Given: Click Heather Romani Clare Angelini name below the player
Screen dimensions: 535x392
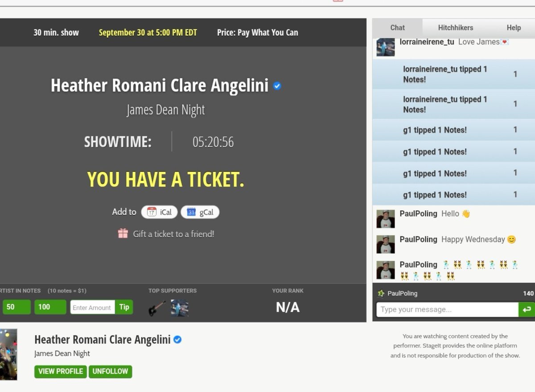Looking at the screenshot, I should [103, 340].
